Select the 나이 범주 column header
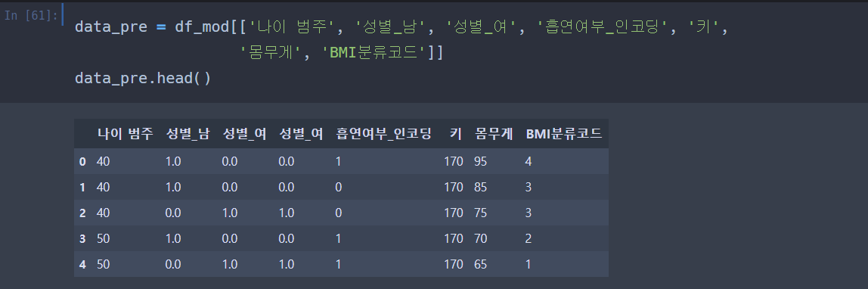 coord(125,134)
